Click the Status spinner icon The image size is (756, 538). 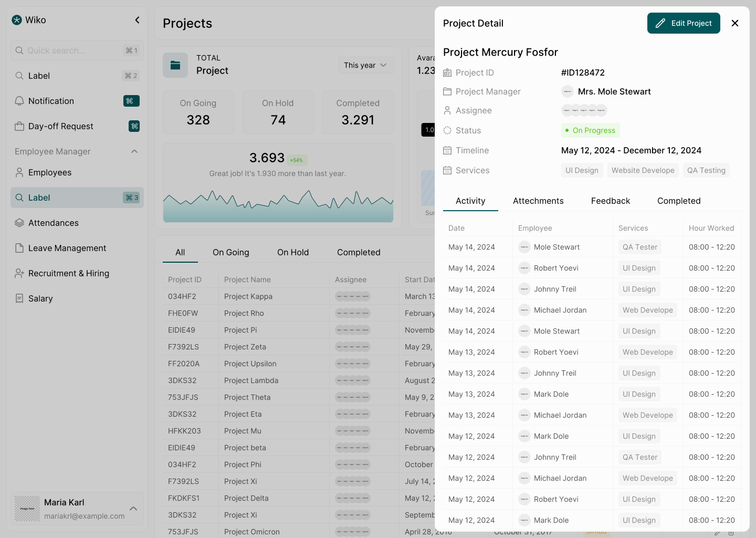pos(447,130)
